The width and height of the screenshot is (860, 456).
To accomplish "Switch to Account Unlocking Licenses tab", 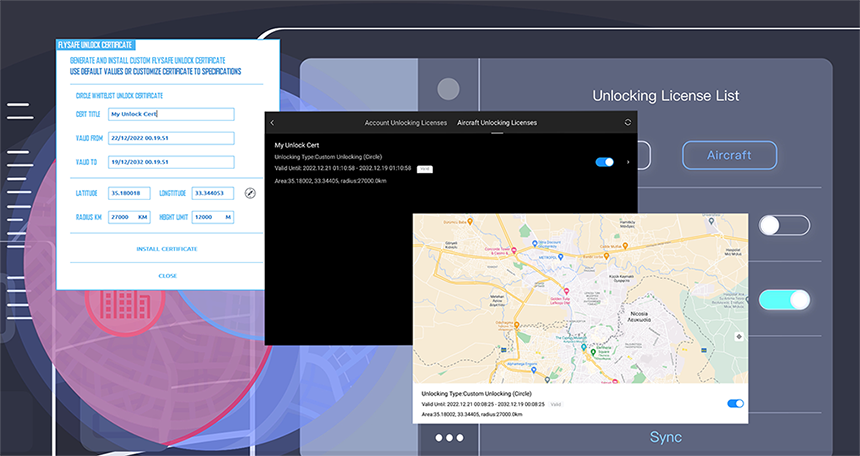I will 405,122.
